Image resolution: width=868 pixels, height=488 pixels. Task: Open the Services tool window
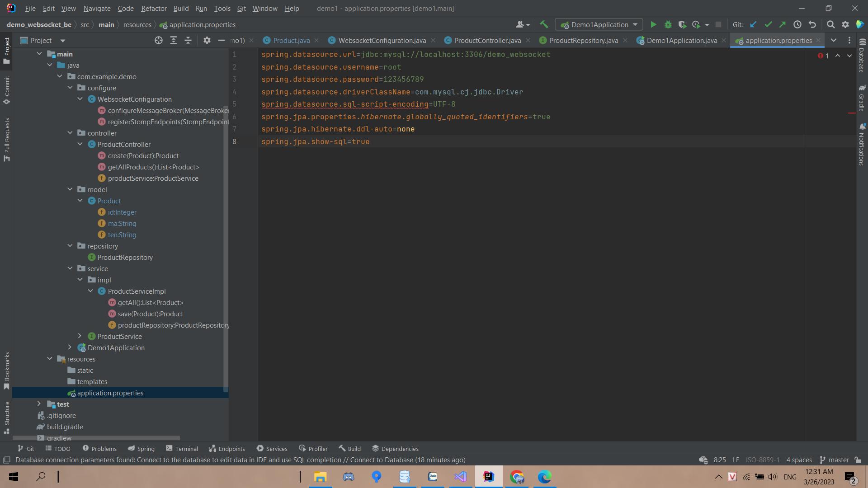(272, 449)
